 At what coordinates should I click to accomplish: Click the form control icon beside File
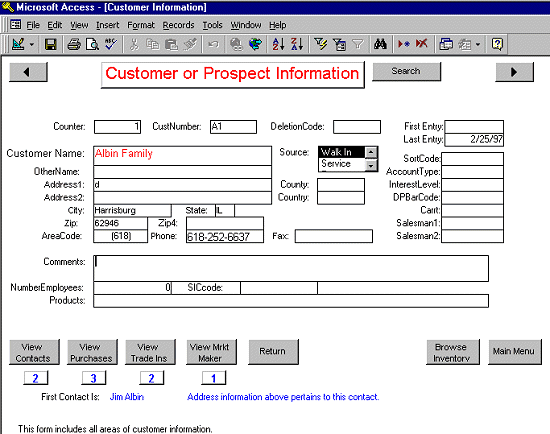pos(15,25)
